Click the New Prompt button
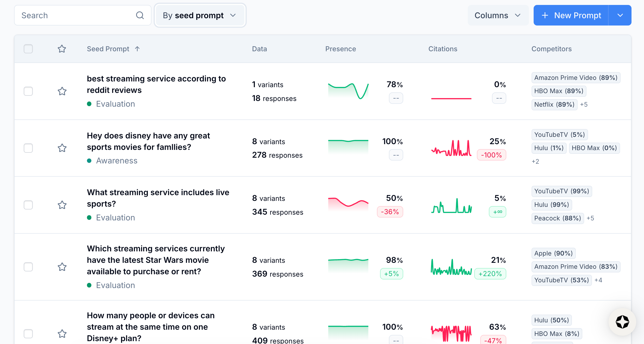Viewport: 644px width, 344px height. coord(571,15)
